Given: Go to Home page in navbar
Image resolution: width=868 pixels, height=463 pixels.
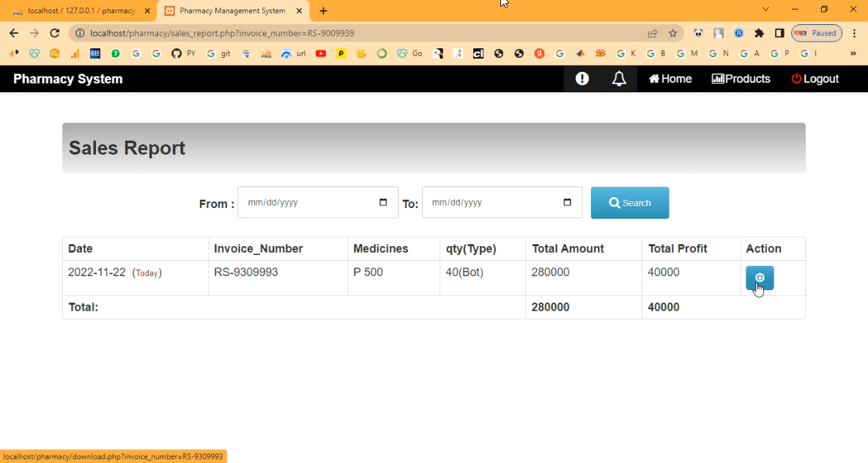Looking at the screenshot, I should 670,79.
